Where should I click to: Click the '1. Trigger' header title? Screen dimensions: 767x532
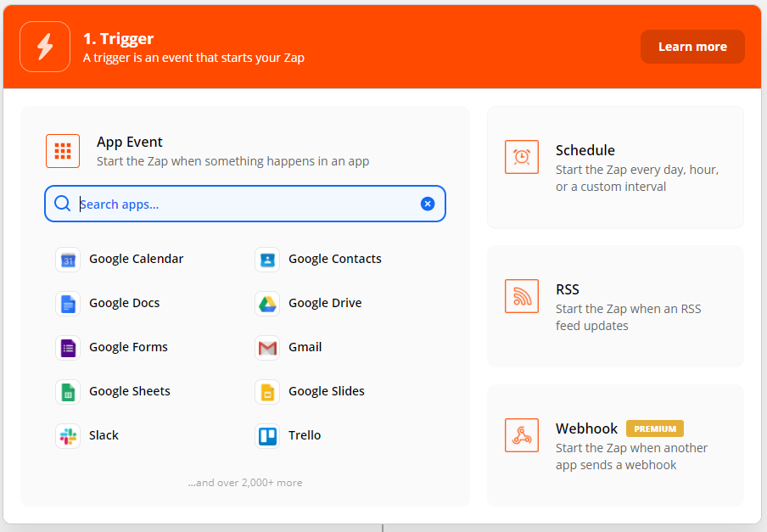tap(119, 39)
